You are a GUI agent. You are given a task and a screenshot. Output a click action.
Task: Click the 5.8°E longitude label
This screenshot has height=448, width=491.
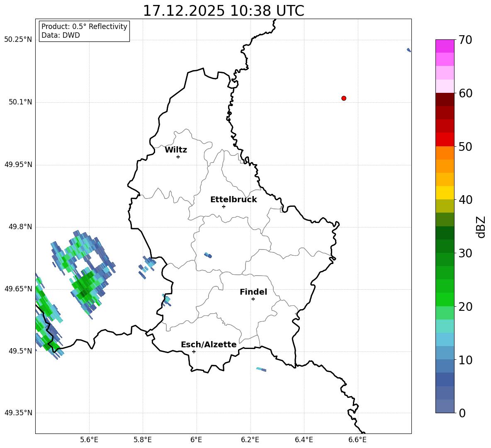[x=143, y=440]
